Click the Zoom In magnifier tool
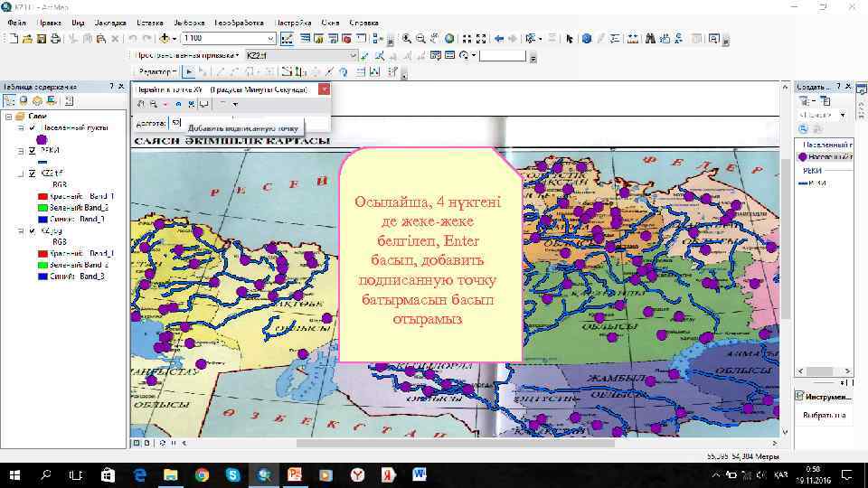Viewport: 868px width, 488px height. [x=408, y=39]
